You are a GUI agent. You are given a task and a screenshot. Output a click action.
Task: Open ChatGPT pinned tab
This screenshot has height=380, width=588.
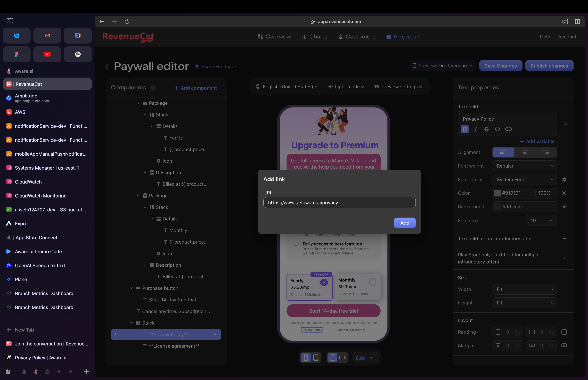78,54
